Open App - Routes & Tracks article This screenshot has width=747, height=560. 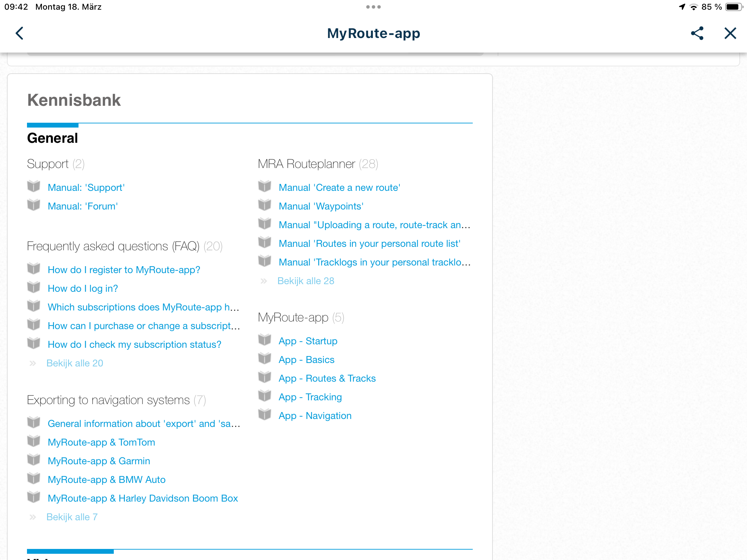tap(327, 378)
